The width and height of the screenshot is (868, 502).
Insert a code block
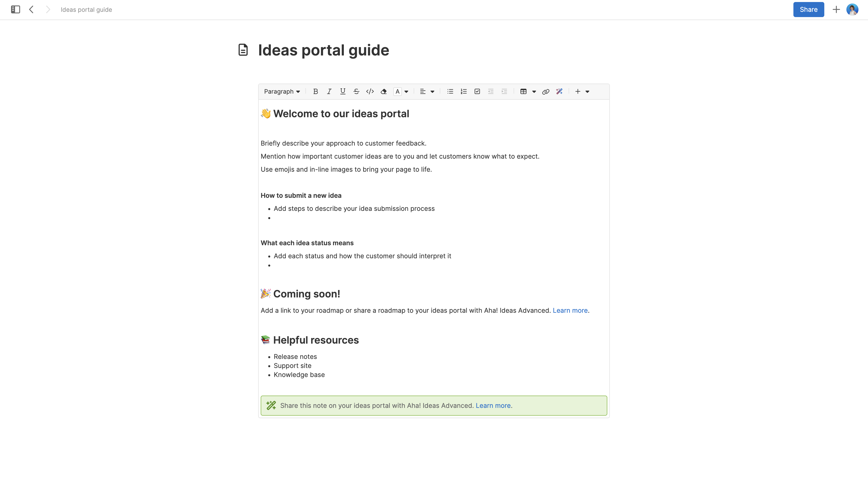(370, 92)
